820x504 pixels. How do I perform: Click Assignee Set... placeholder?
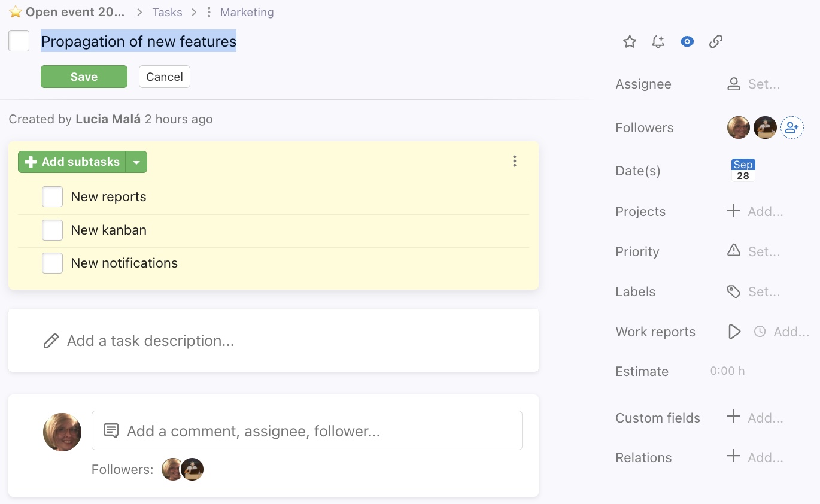[764, 84]
